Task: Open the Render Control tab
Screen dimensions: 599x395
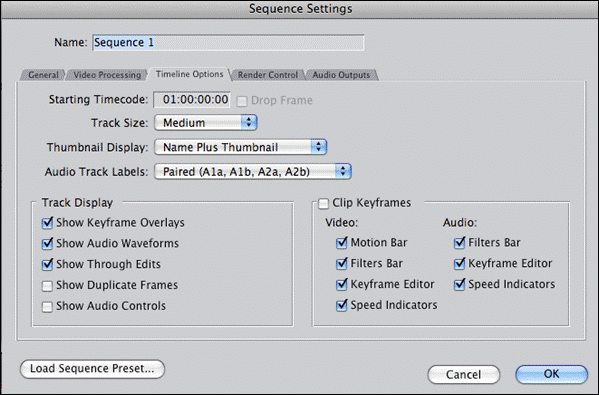Action: [x=268, y=75]
